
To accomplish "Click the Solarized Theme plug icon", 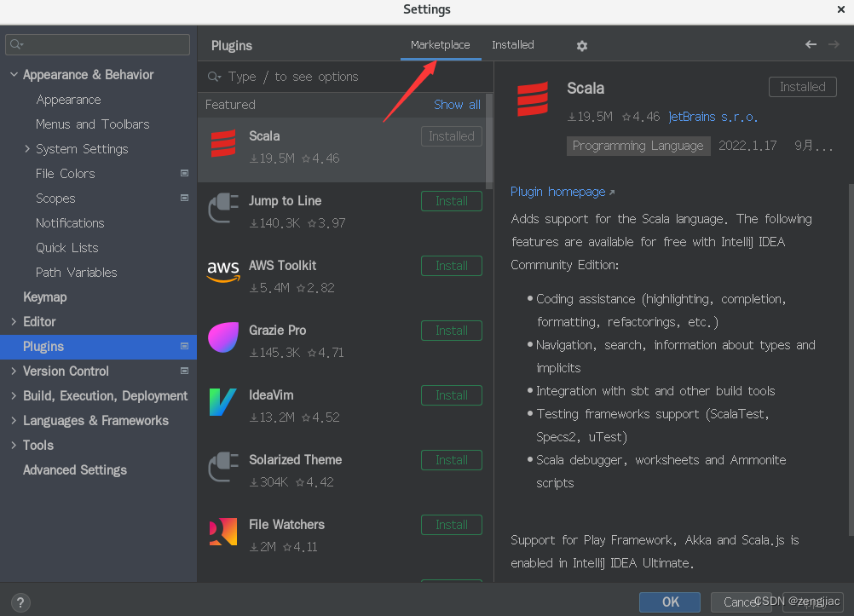I will point(223,467).
